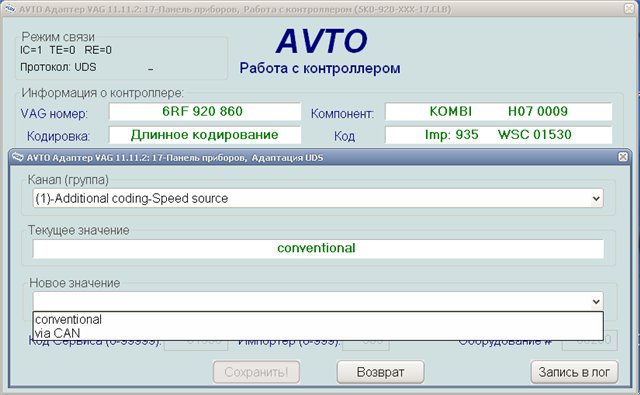640x395 pixels.
Task: Click the main window title bar icon
Action: [x=10, y=8]
